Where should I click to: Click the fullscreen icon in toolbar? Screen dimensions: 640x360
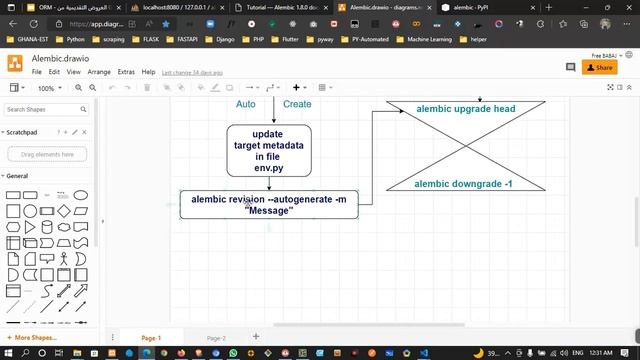(x=610, y=87)
